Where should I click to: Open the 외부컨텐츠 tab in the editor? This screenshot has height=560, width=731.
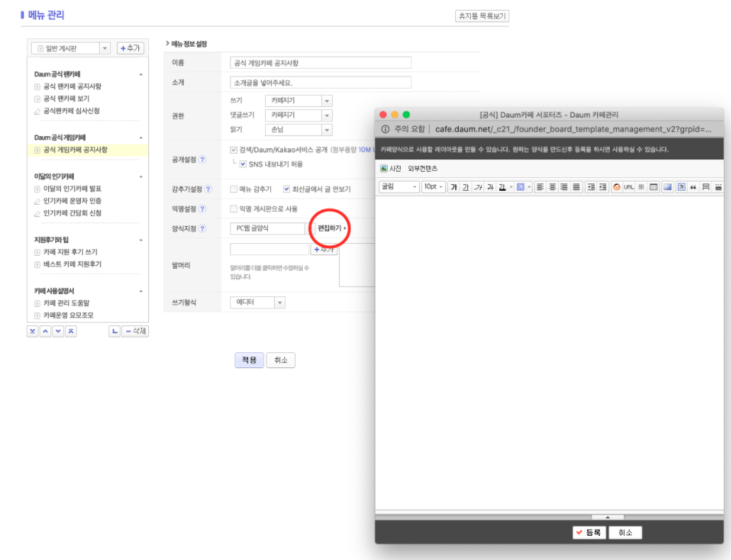pos(423,168)
